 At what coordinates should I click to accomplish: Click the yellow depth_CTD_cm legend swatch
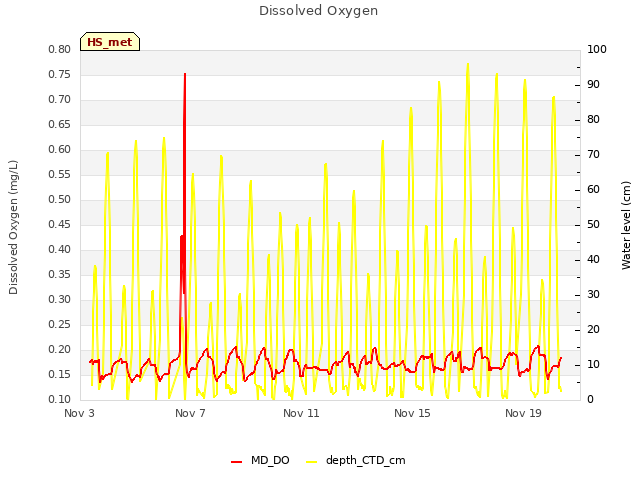tap(311, 462)
